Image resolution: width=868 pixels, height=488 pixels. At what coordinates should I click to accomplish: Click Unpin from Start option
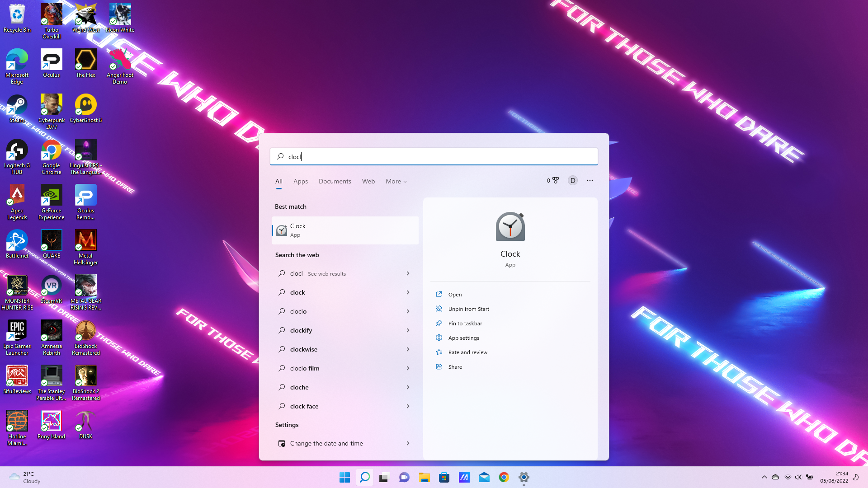pyautogui.click(x=468, y=309)
